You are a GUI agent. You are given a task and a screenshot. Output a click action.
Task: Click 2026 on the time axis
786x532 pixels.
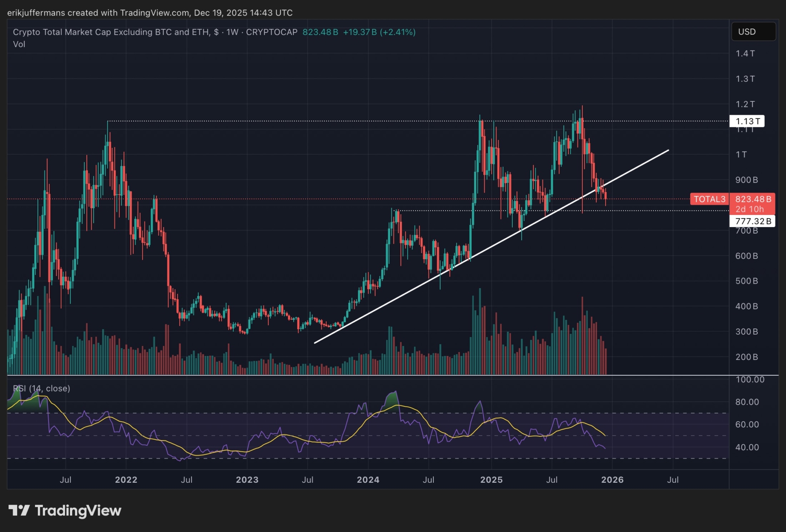pos(612,479)
